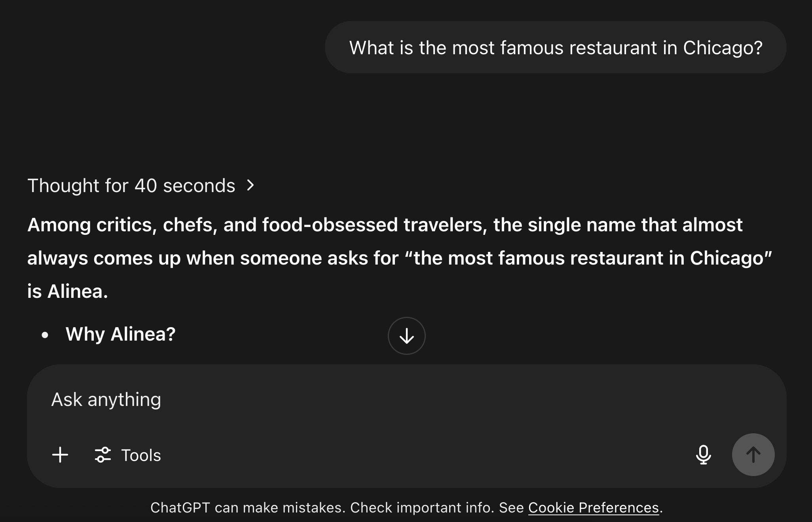This screenshot has height=522, width=812.
Task: Click the "is Alinea." line of response
Action: 68,291
